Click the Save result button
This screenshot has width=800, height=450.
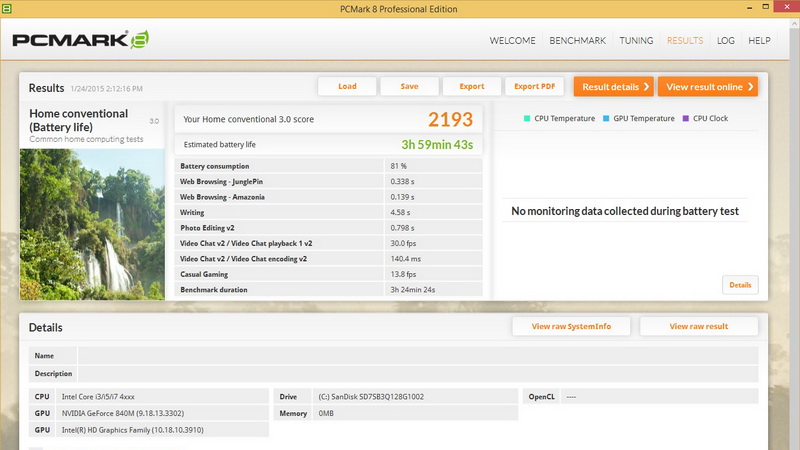(x=409, y=86)
